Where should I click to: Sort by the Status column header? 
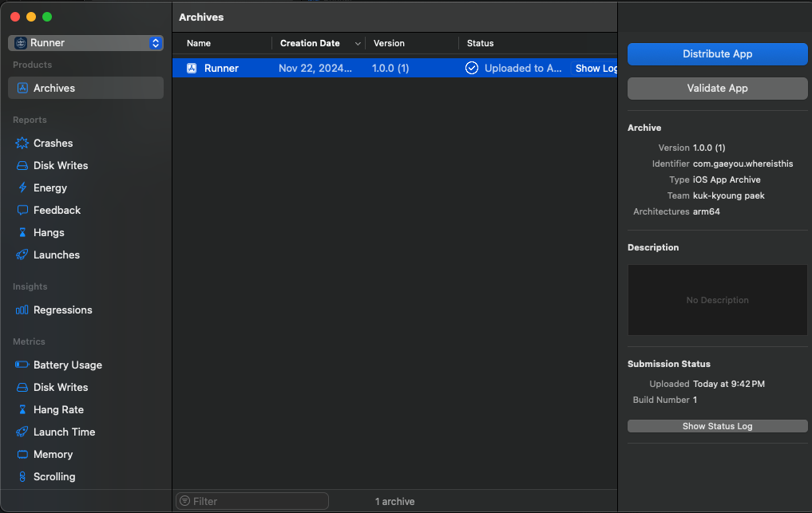pos(480,44)
